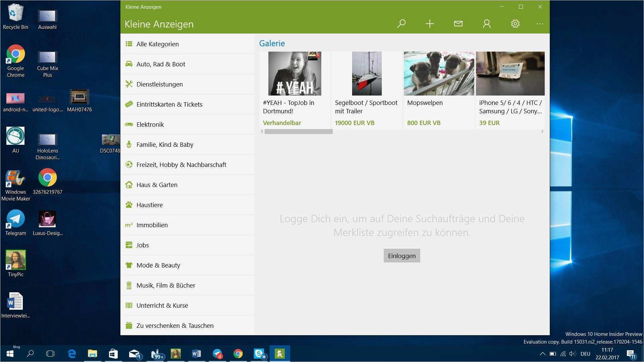
Task: Open the Mopswelpen listing thumbnail
Action: pyautogui.click(x=439, y=73)
